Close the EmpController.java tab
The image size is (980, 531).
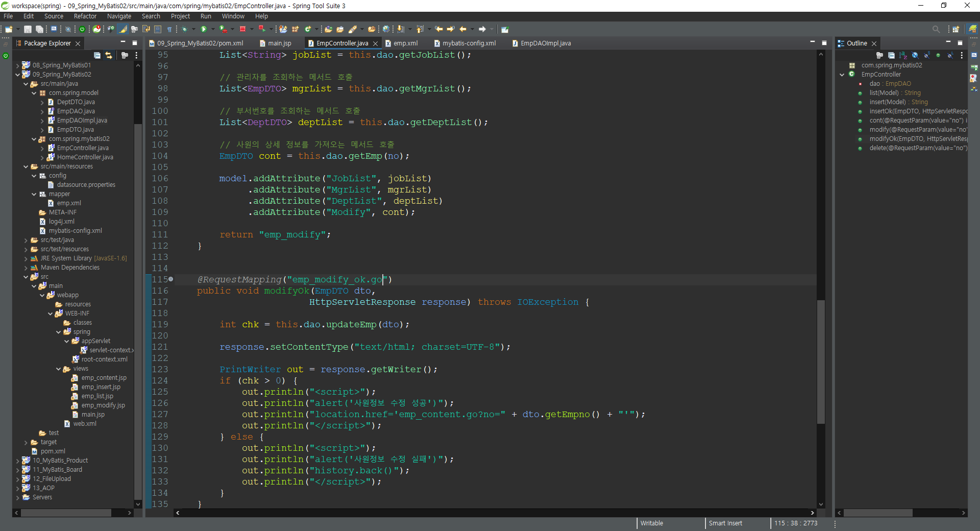click(x=375, y=43)
